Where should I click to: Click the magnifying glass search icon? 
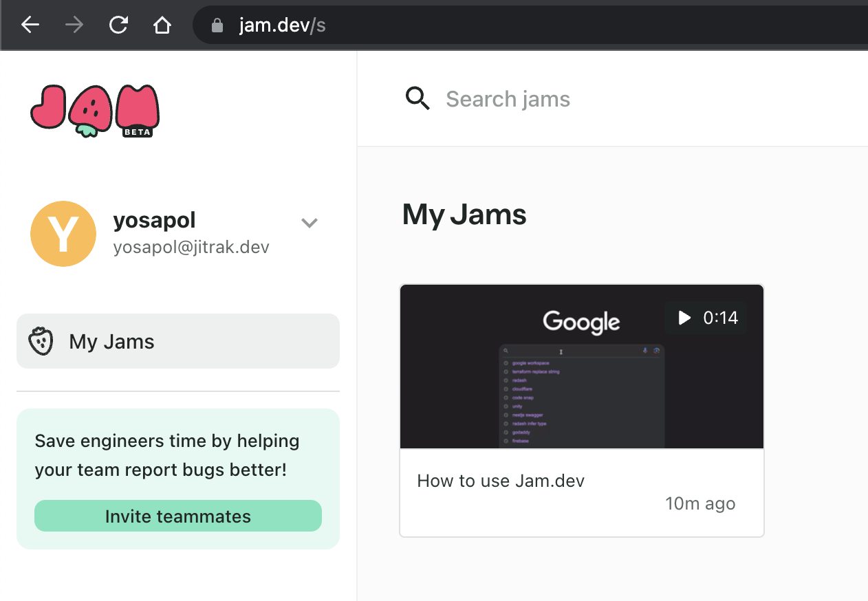point(417,99)
